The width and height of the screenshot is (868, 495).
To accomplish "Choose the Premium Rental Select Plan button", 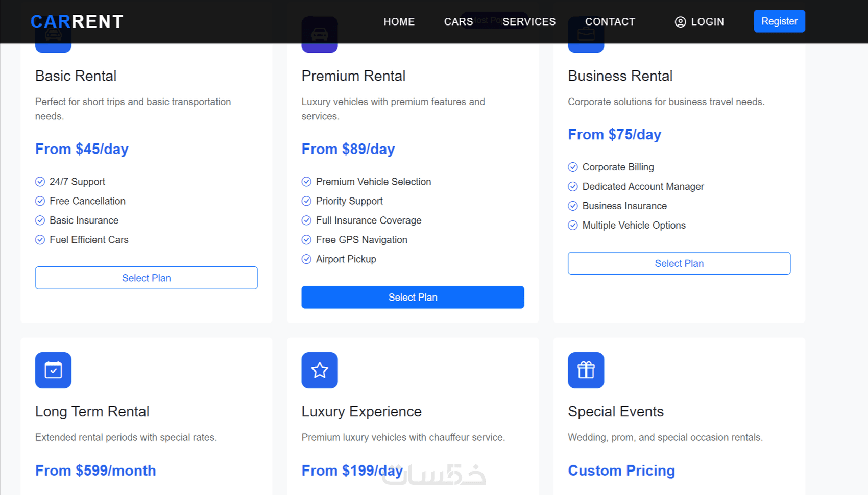I will pos(413,298).
